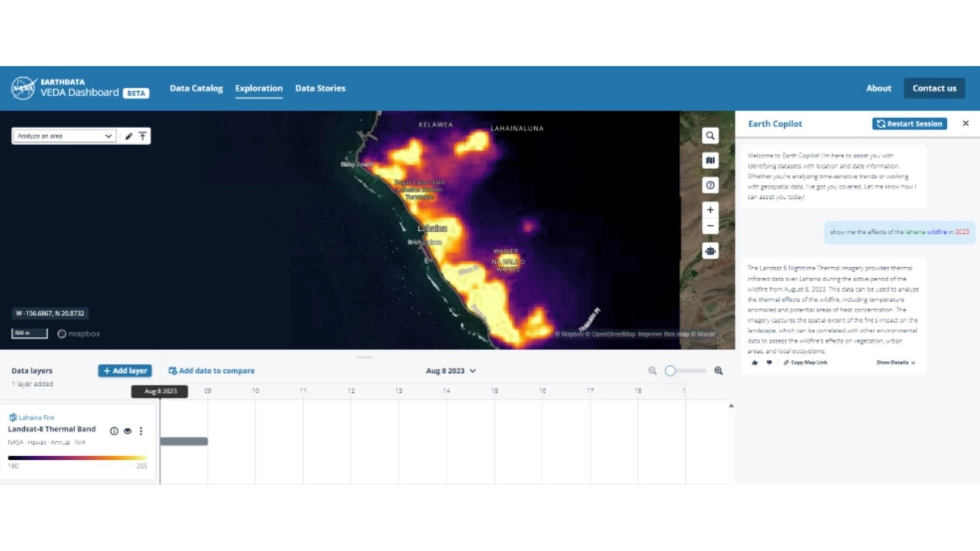
Task: Click the upload area file icon
Action: 143,136
